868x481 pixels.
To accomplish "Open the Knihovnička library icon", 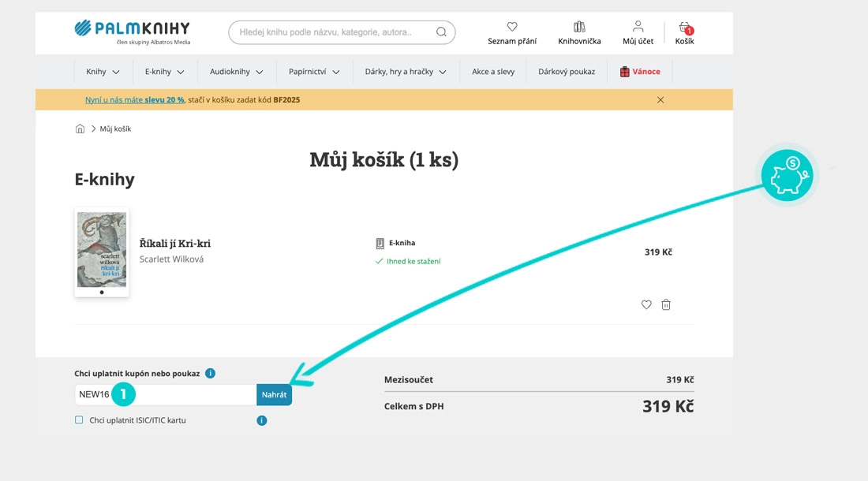I will tap(579, 26).
